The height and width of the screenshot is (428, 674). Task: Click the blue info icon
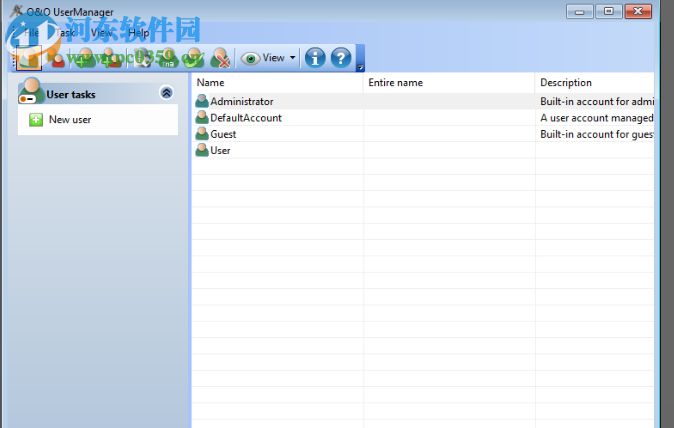(315, 58)
